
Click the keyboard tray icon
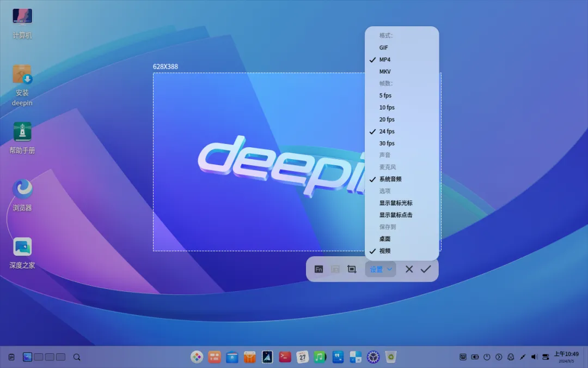point(463,357)
